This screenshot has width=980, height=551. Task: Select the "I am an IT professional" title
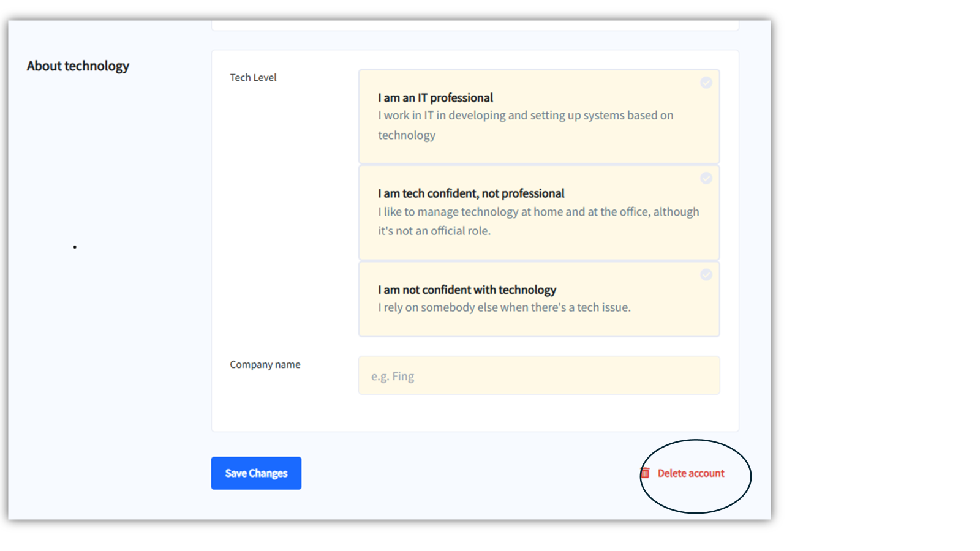point(435,98)
